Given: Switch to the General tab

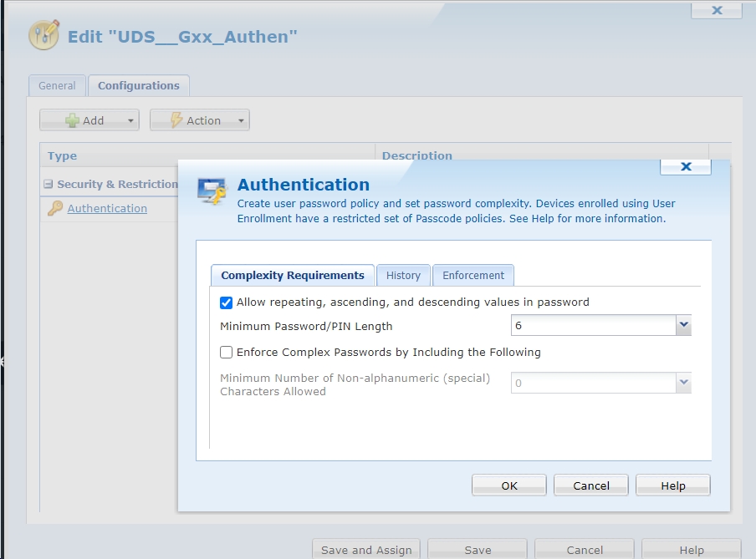Looking at the screenshot, I should pyautogui.click(x=57, y=85).
